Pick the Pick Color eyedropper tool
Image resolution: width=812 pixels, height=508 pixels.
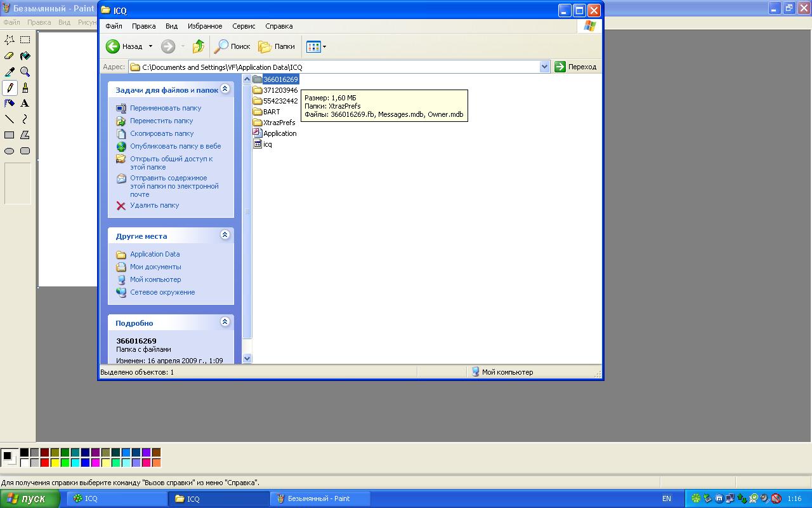pyautogui.click(x=10, y=72)
